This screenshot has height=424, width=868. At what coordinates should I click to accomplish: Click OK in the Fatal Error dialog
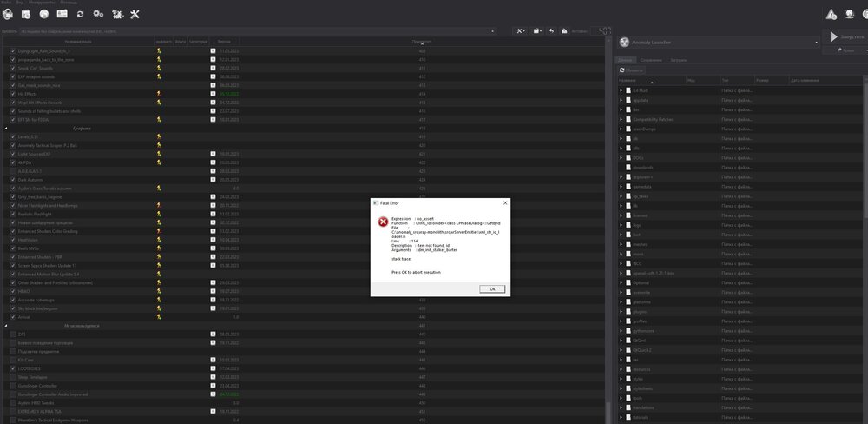(492, 288)
